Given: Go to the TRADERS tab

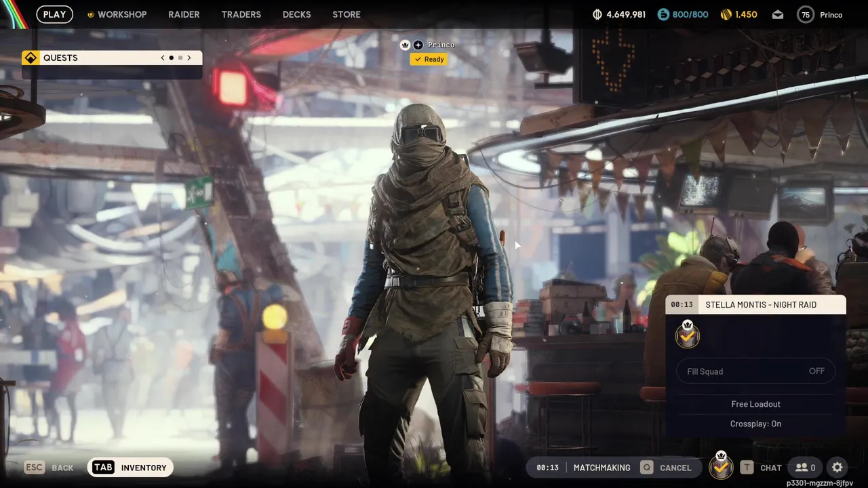Looking at the screenshot, I should coord(241,14).
